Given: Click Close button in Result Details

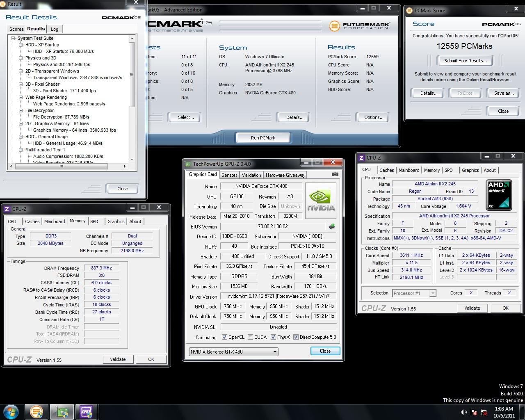Looking at the screenshot, I should (x=123, y=189).
